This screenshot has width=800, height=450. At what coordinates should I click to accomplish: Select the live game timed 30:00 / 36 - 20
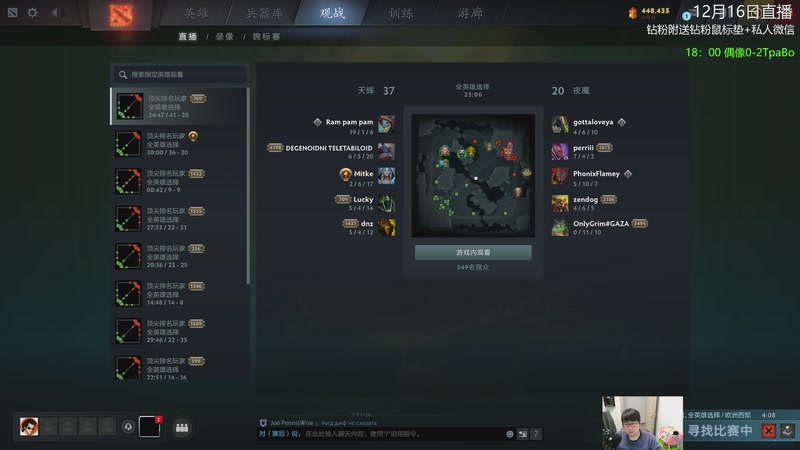pos(179,144)
